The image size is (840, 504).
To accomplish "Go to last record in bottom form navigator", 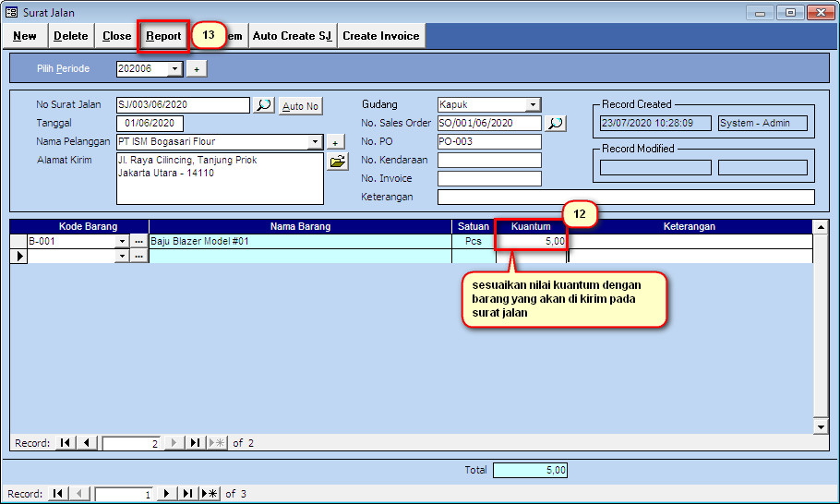I will coord(187,493).
